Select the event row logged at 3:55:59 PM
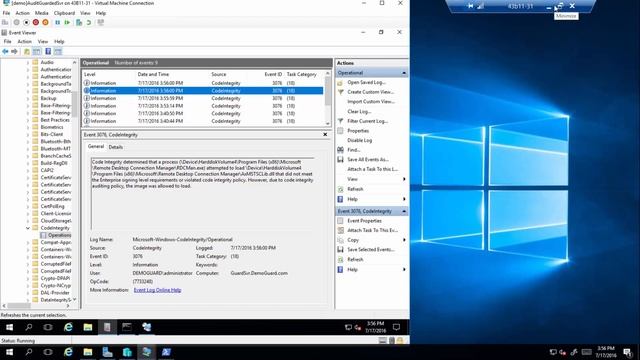Image resolution: width=640 pixels, height=360 pixels. [203, 98]
